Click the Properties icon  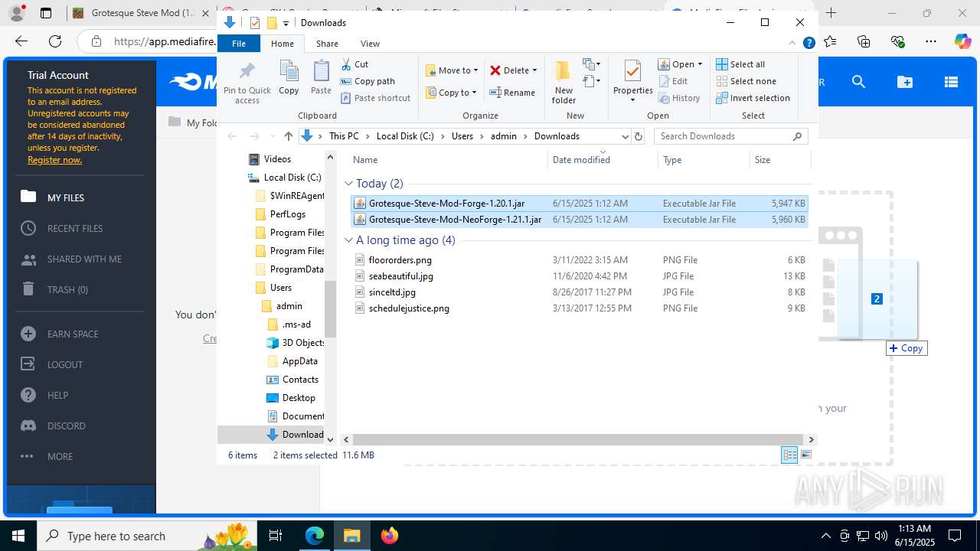[632, 73]
